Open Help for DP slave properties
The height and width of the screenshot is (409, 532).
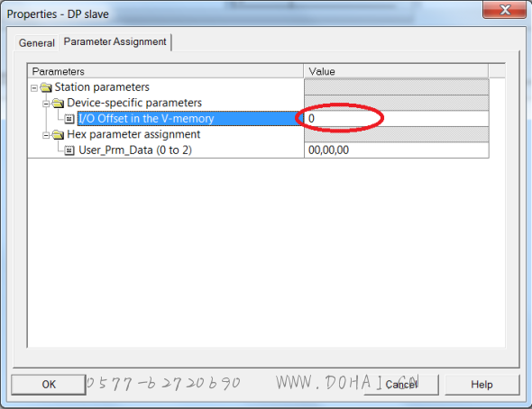pyautogui.click(x=482, y=385)
